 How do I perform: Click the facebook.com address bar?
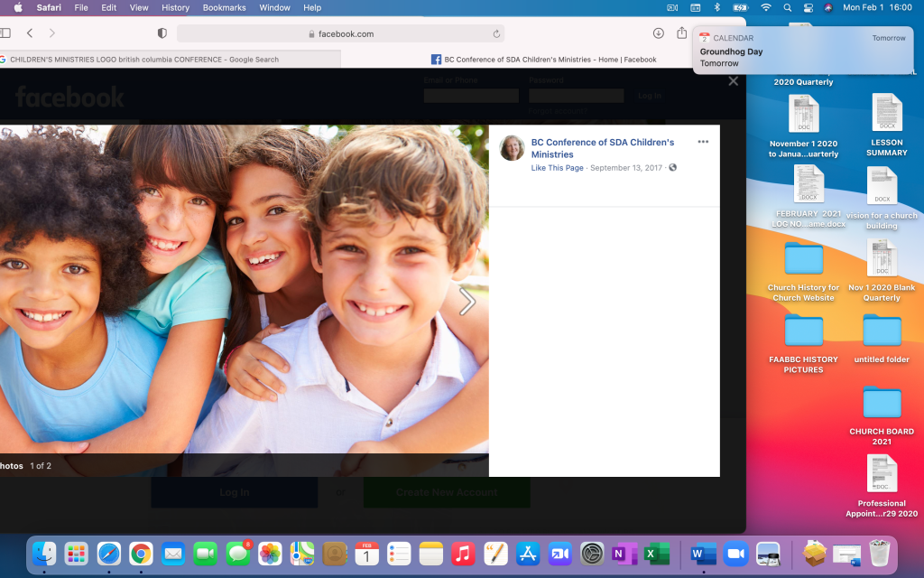pos(340,33)
